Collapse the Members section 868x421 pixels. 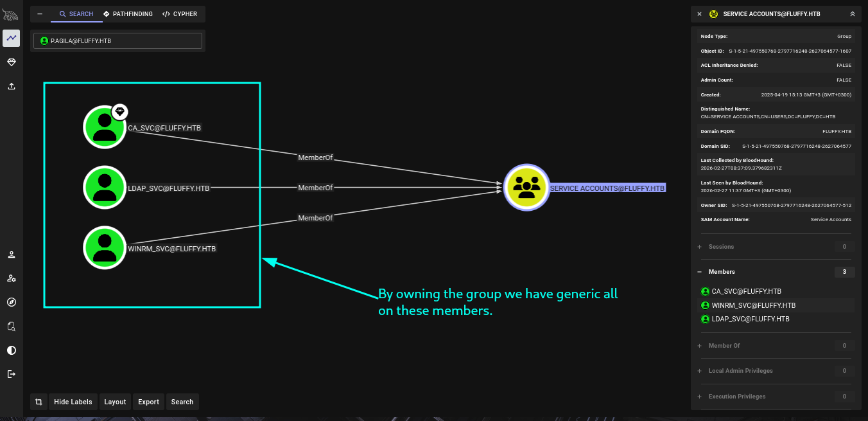pos(699,272)
